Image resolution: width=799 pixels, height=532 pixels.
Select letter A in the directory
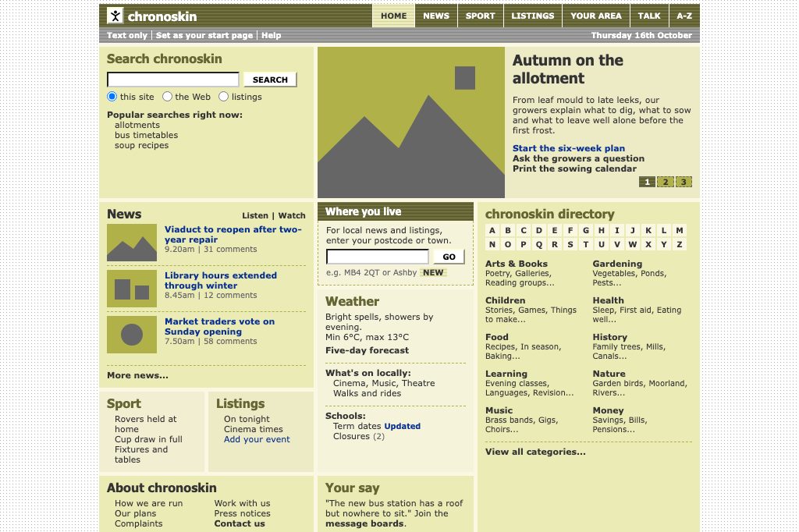tap(492, 230)
